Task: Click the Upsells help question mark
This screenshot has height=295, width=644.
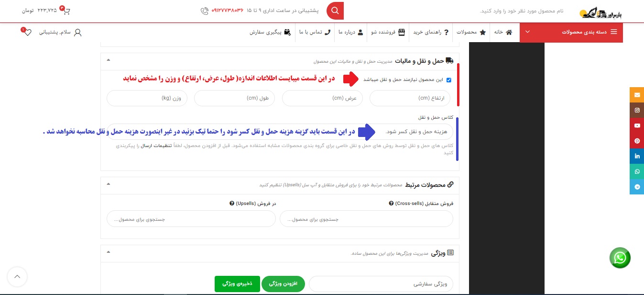Action: click(x=232, y=203)
